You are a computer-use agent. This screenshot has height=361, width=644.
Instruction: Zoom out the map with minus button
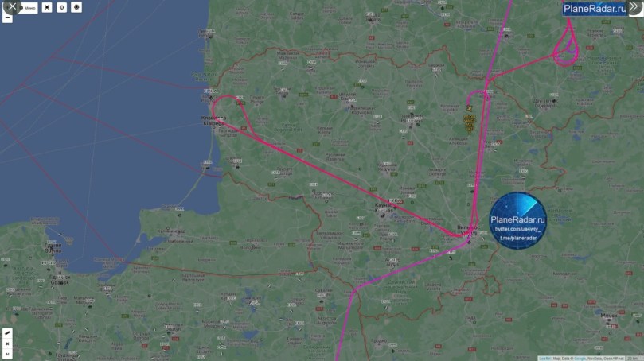(7, 18)
